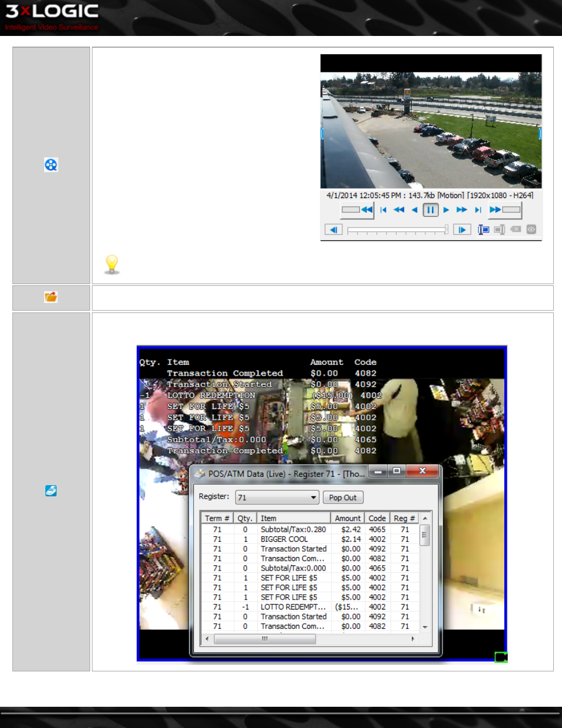Select the Subtotal/Tax:0.000 row
The width and height of the screenshot is (562, 728).
(310, 568)
